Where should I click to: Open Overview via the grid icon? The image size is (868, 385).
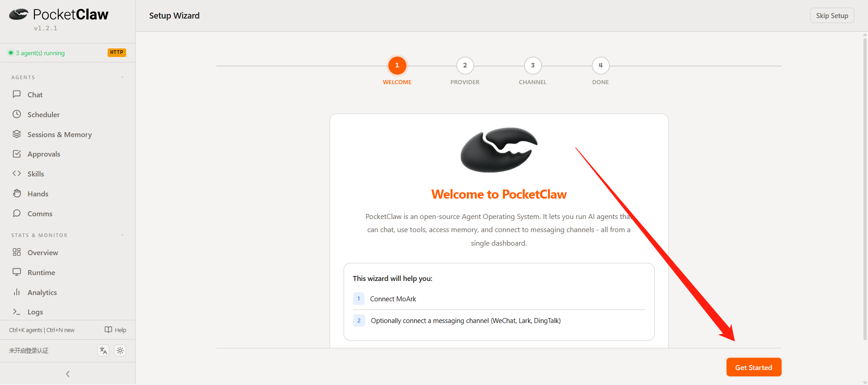(x=17, y=252)
